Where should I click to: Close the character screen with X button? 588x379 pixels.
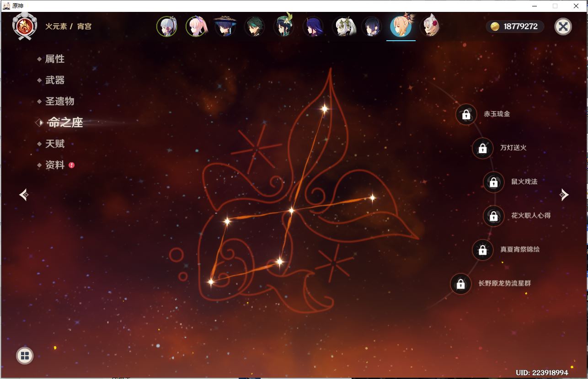pos(563,27)
